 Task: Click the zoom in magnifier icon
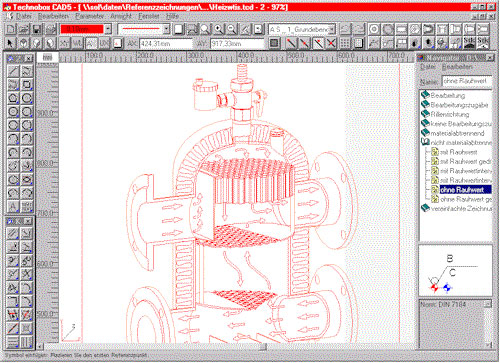pos(218,29)
